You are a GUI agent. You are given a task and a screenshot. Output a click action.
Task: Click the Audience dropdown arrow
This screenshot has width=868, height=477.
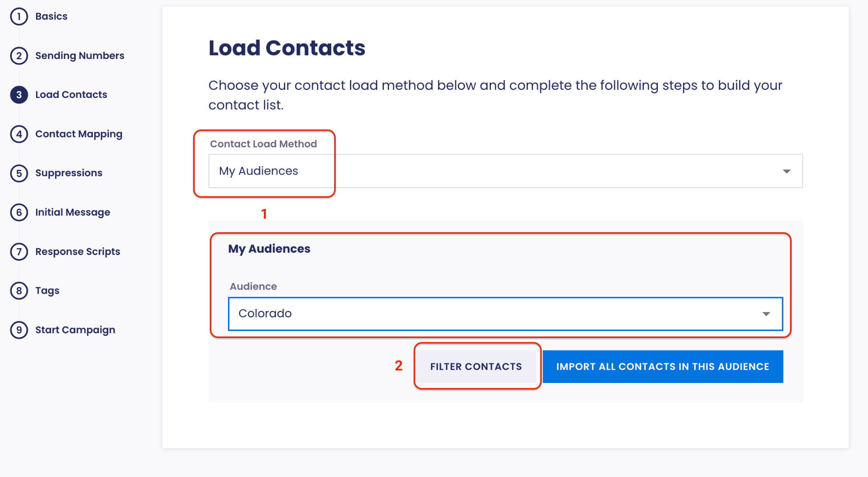tap(766, 314)
